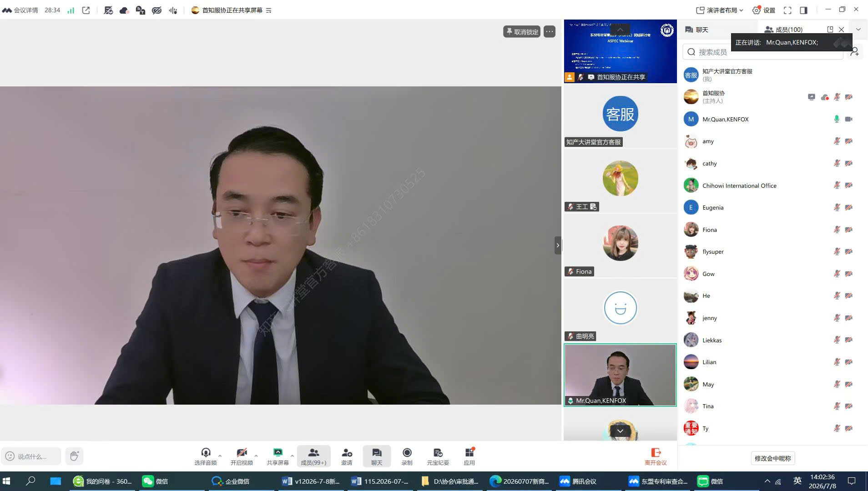Viewport: 868px width, 491px height.
Task: Click 修改会中昵称 button
Action: pyautogui.click(x=772, y=458)
